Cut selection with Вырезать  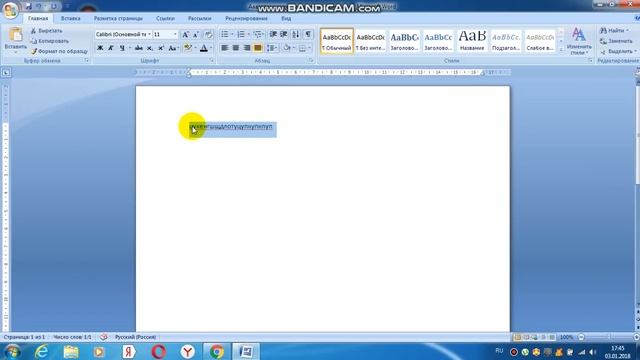point(47,31)
